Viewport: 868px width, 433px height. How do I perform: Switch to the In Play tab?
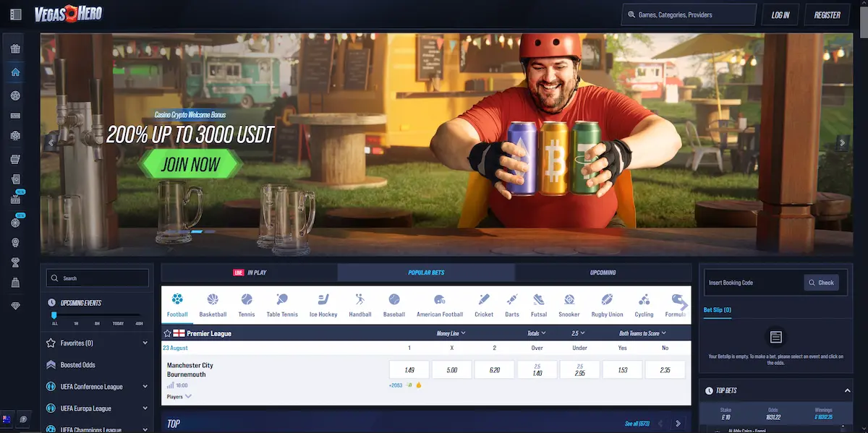[x=250, y=273]
